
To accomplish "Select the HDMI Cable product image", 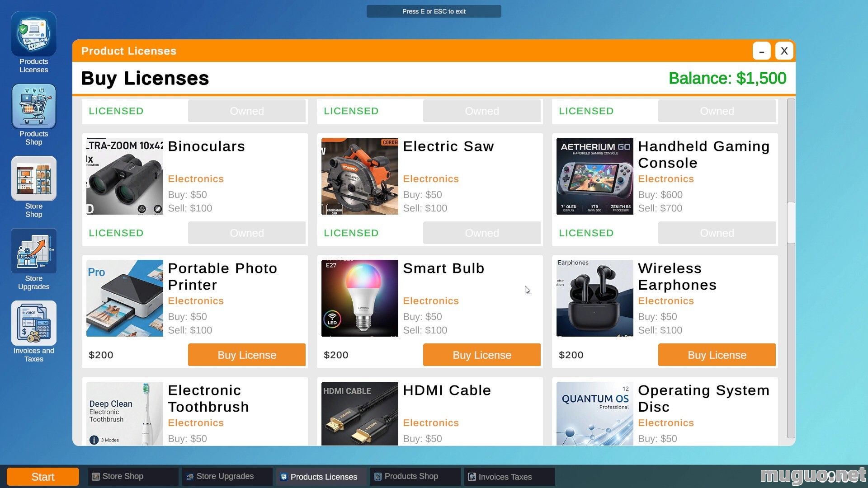I will point(360,414).
